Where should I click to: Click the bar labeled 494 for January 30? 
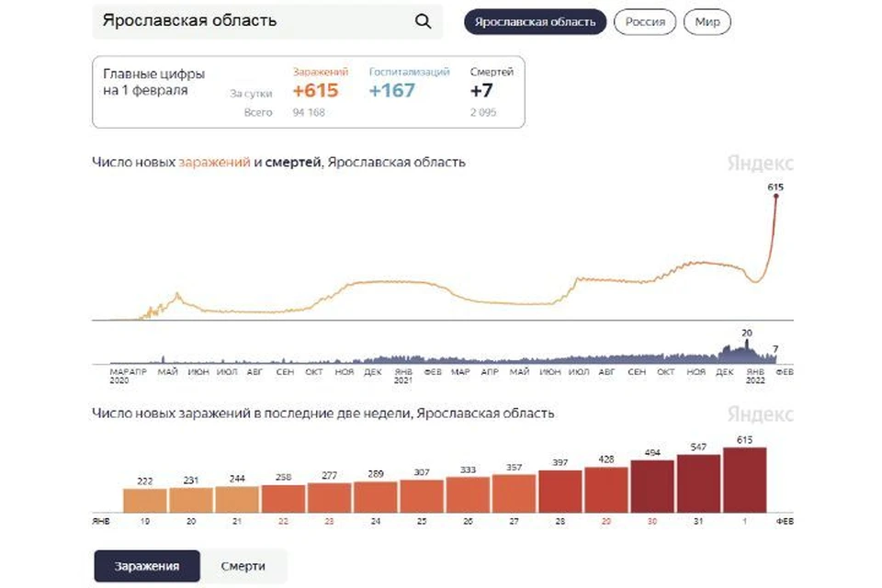652,486
